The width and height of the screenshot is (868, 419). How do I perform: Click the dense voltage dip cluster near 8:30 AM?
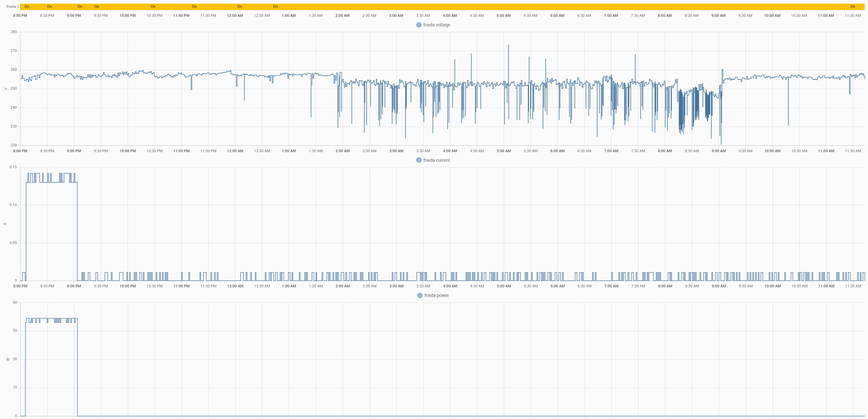tap(681, 111)
